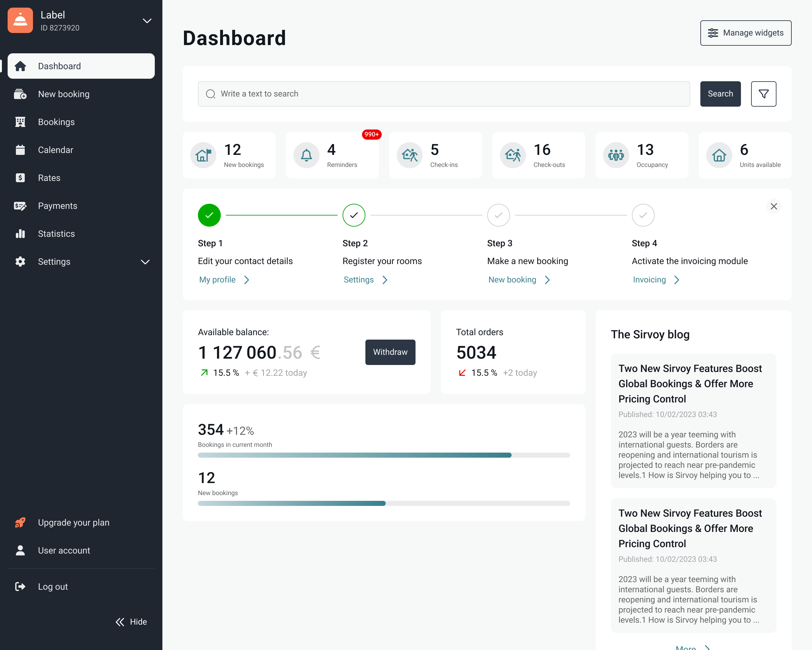This screenshot has height=650, width=812.
Task: Go to Bookings in the sidebar
Action: click(81, 122)
